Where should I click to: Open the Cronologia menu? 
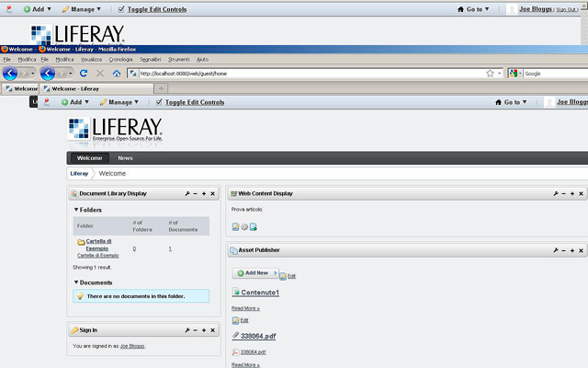click(x=120, y=59)
